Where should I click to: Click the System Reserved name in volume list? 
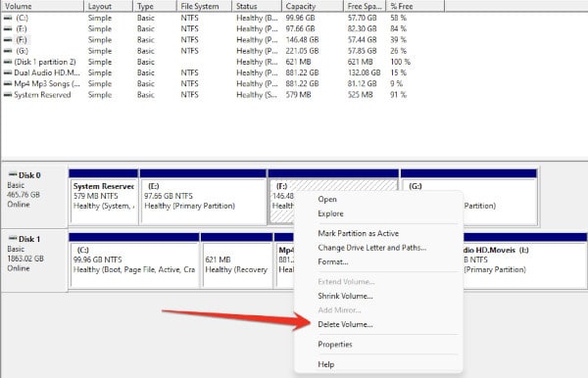(x=42, y=94)
